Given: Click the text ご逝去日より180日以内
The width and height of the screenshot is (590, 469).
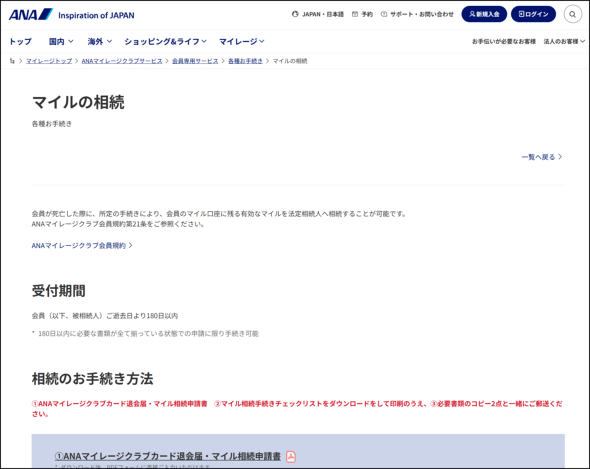Looking at the screenshot, I should [142, 316].
